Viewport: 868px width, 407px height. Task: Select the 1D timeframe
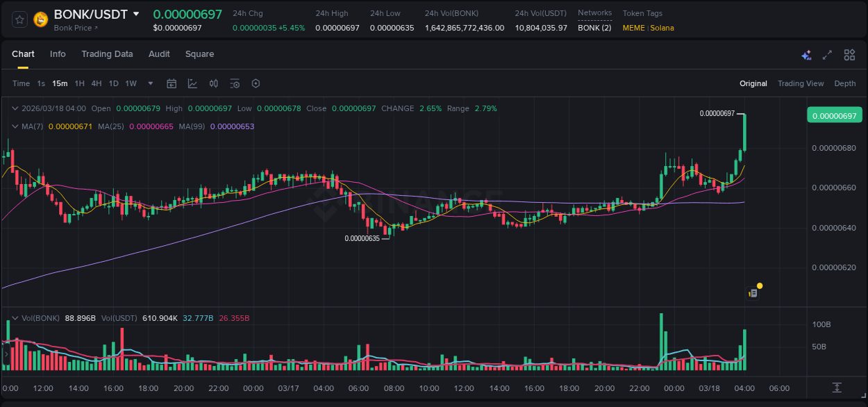[x=113, y=83]
